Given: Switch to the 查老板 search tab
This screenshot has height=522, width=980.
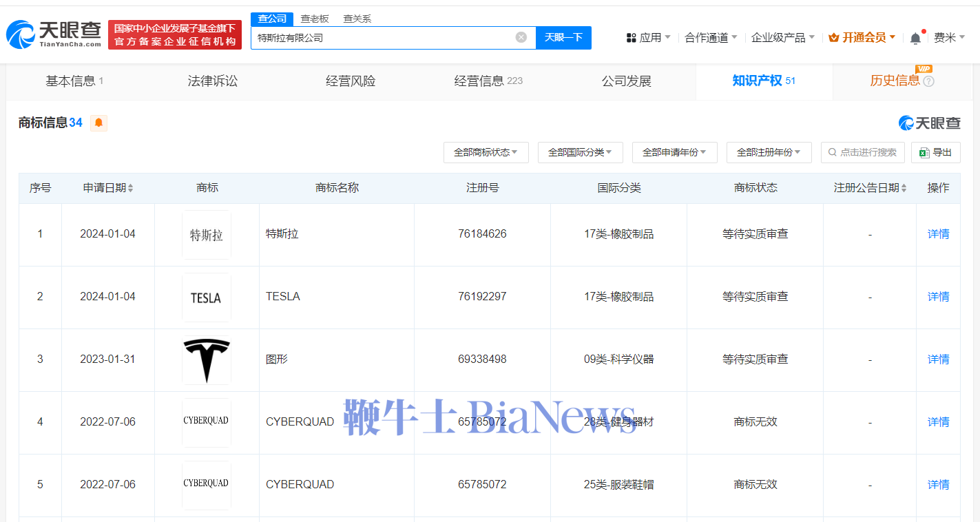Looking at the screenshot, I should (x=315, y=19).
